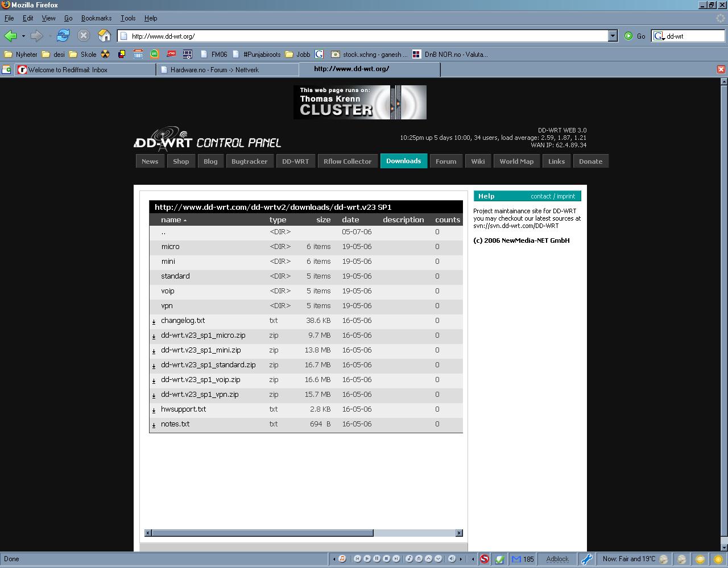Open the red .no bookmark icon
The width and height of the screenshot is (728, 568).
coord(171,54)
